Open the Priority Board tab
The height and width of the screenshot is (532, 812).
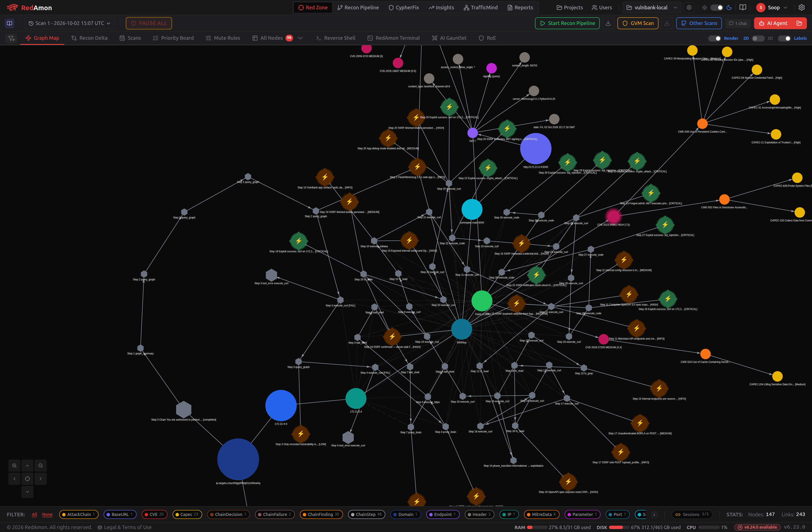click(x=173, y=38)
